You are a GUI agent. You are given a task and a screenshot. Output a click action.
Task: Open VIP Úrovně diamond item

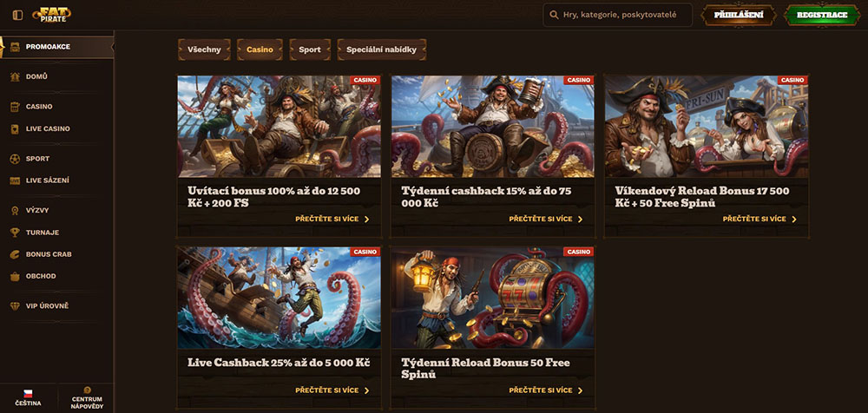[47, 306]
